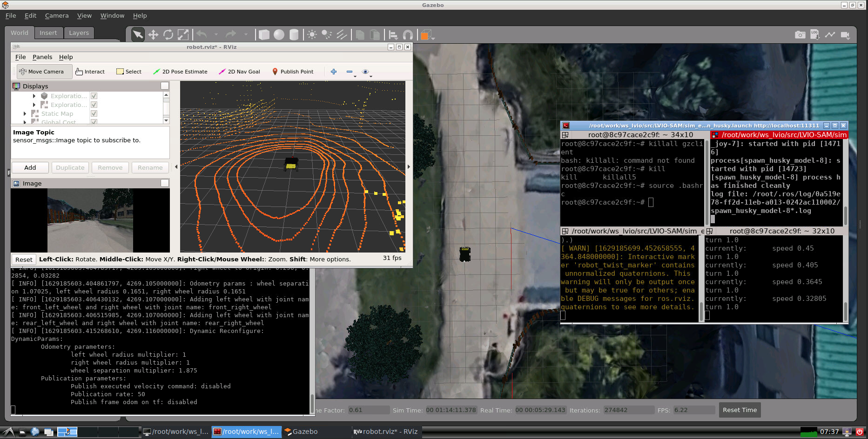Image resolution: width=868 pixels, height=439 pixels.
Task: Click the Add display button in RViz
Action: pos(30,167)
